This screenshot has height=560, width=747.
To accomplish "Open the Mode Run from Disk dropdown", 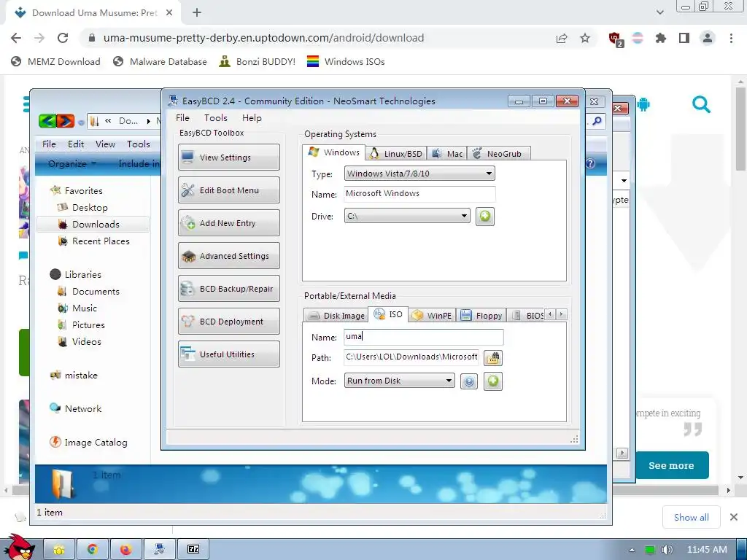I will (x=399, y=381).
